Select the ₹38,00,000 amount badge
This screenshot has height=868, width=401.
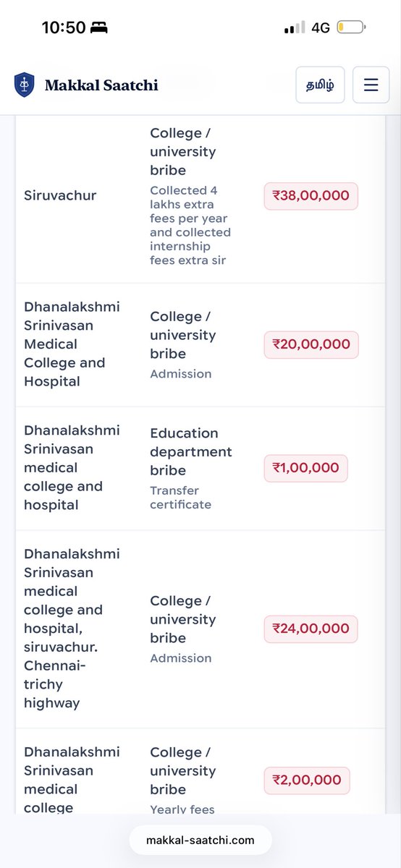pos(311,195)
